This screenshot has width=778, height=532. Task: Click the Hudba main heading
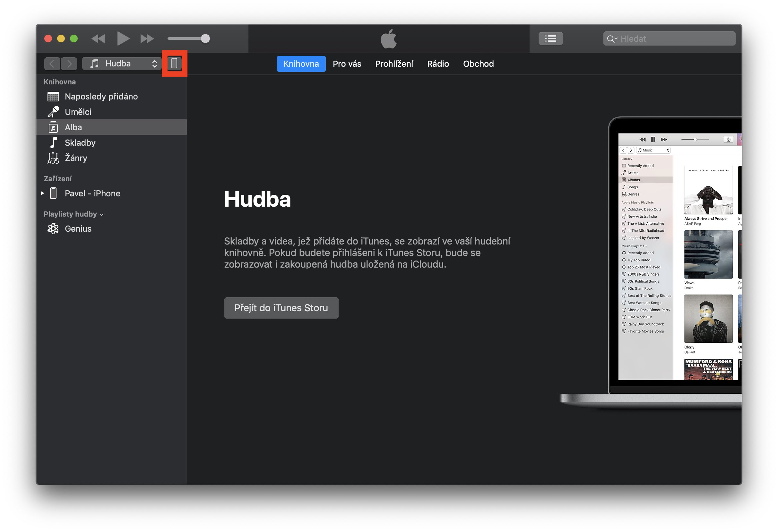point(257,199)
